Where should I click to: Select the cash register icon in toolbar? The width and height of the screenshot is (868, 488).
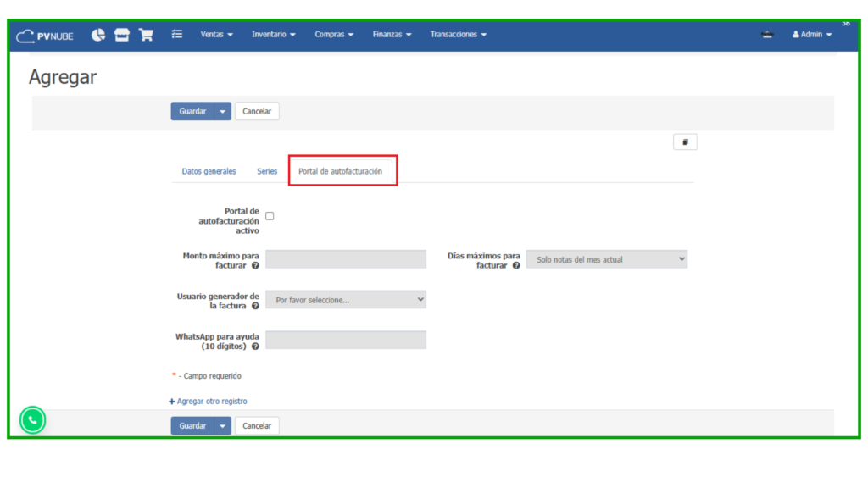122,35
